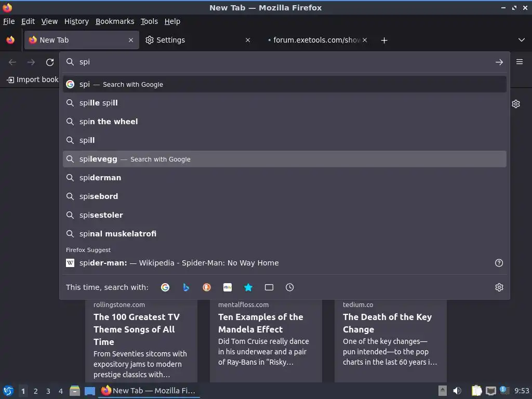532x399 pixels.
Task: Open the View menu
Action: coord(49,21)
